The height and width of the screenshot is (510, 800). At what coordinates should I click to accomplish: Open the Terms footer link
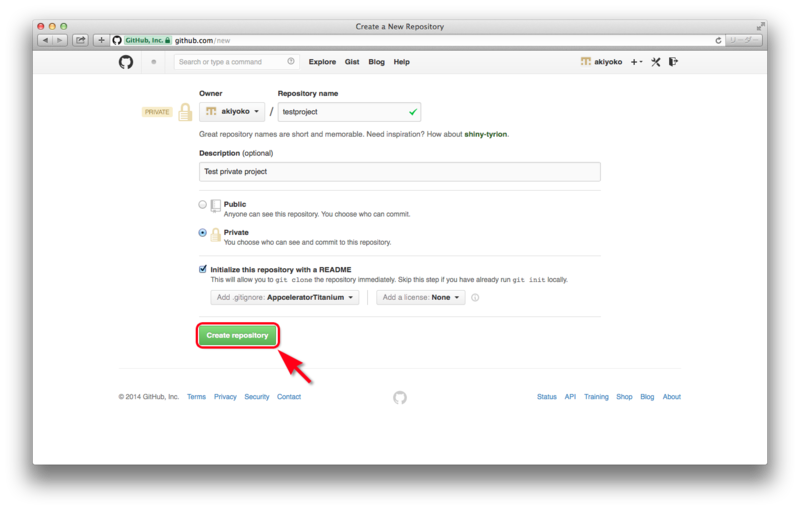coord(196,397)
